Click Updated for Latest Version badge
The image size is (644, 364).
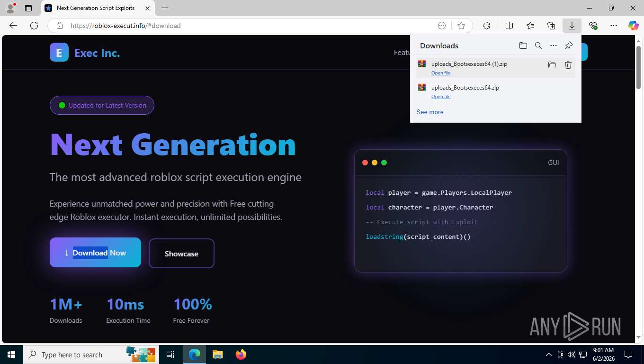point(102,105)
